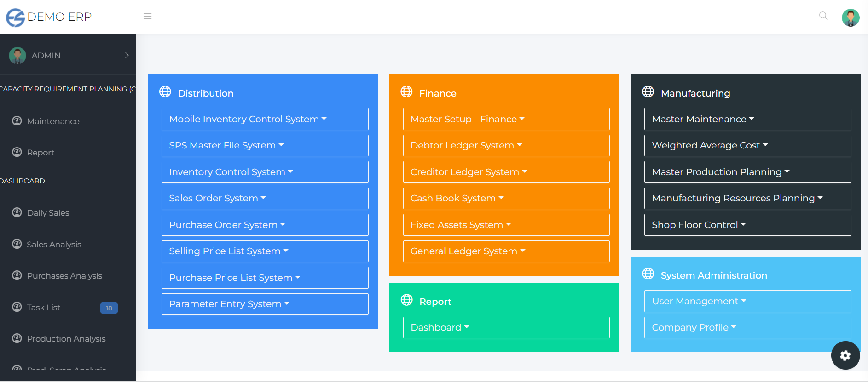Open Maintenance in the sidebar
The image size is (868, 382).
tap(53, 121)
